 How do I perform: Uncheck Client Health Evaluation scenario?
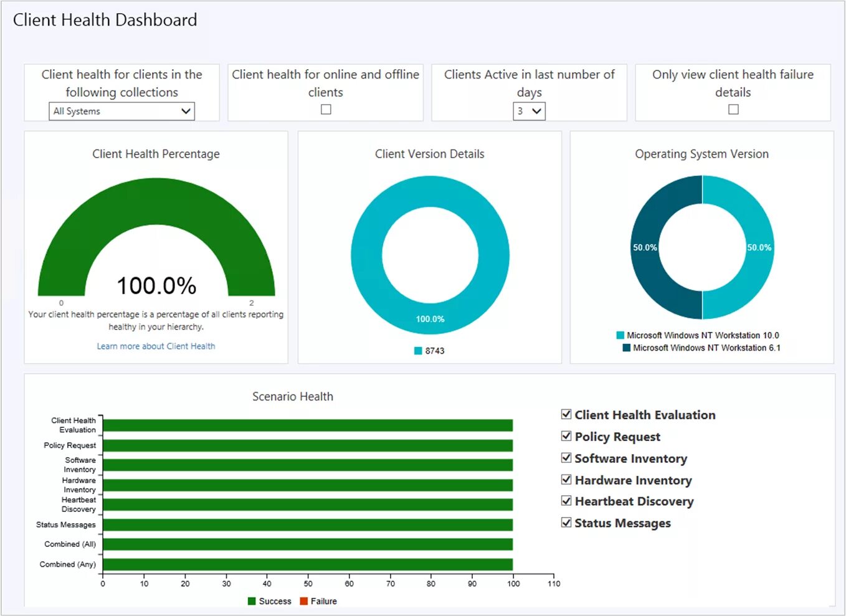pos(566,414)
